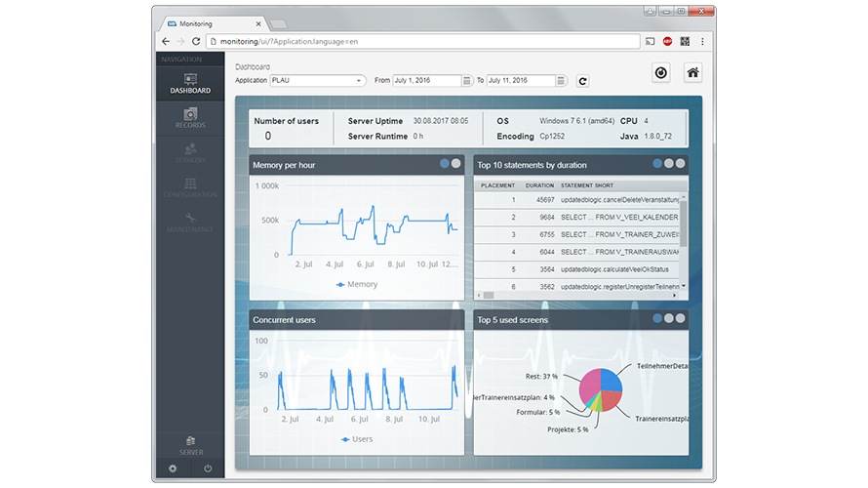Click the round power button beside home
Viewport: 868px width, 488px height.
click(660, 72)
